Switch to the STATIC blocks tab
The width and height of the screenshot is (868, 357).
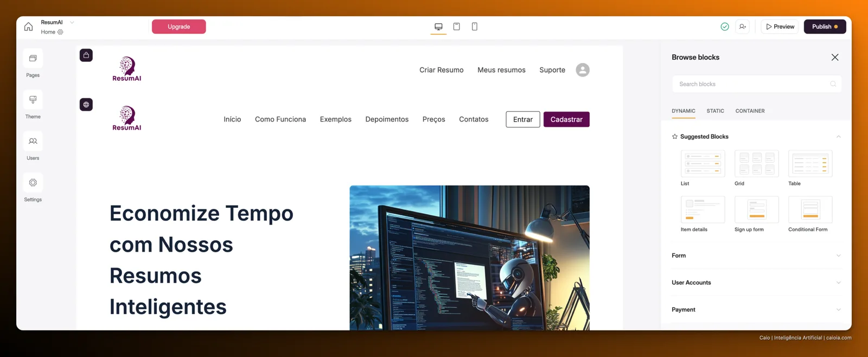pos(715,111)
